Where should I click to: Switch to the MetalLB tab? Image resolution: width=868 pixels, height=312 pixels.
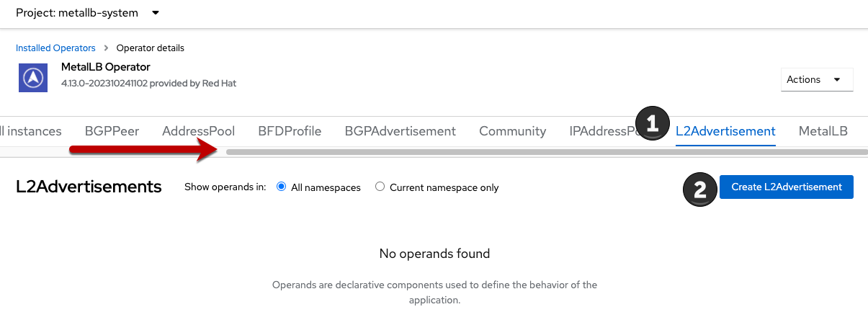(823, 131)
